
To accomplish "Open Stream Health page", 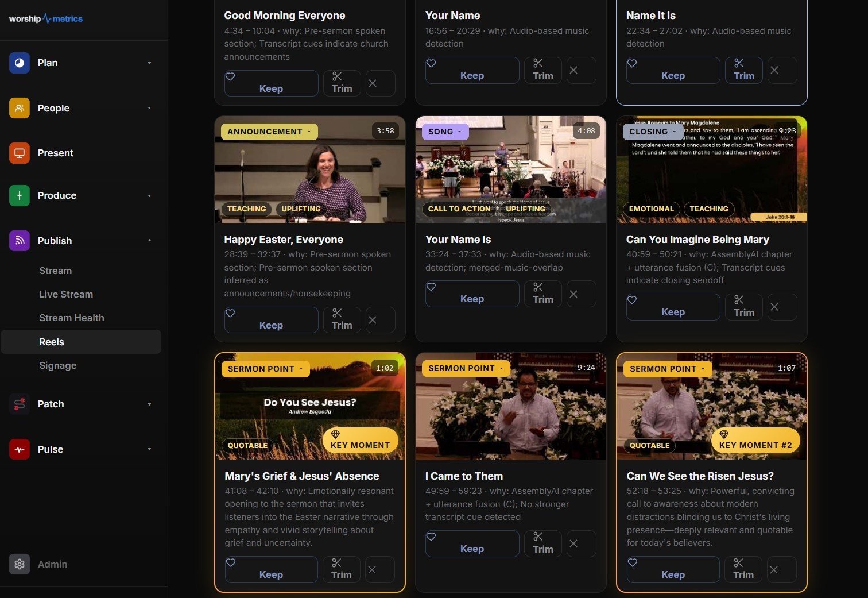I will click(72, 318).
